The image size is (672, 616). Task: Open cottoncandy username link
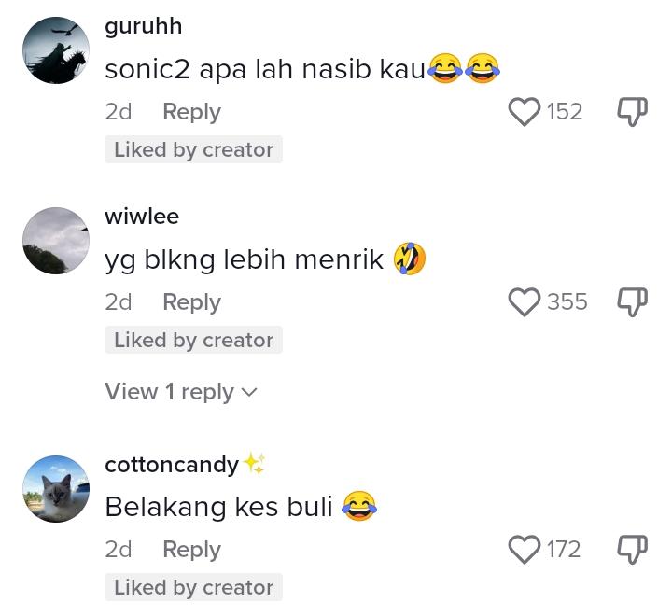point(172,464)
